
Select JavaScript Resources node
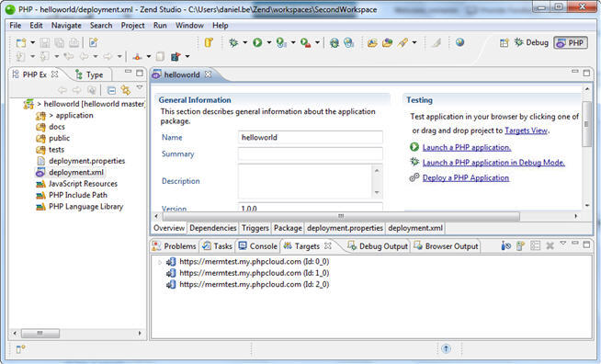(83, 183)
